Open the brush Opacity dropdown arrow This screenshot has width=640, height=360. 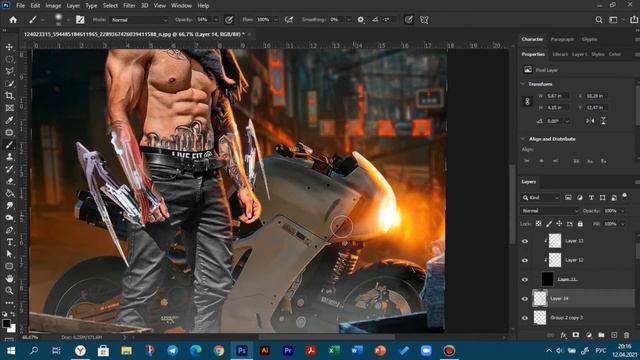216,20
